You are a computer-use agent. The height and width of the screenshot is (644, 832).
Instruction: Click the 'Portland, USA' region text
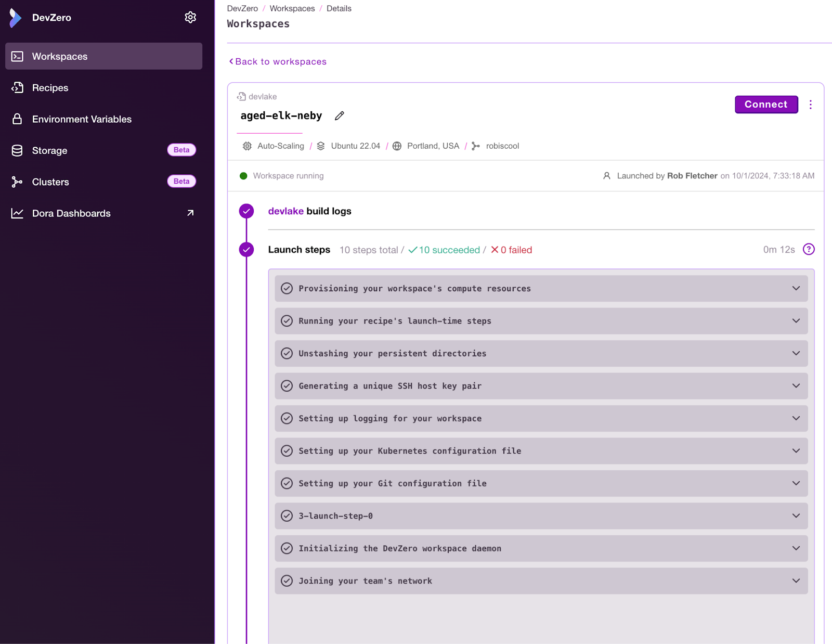coord(433,146)
